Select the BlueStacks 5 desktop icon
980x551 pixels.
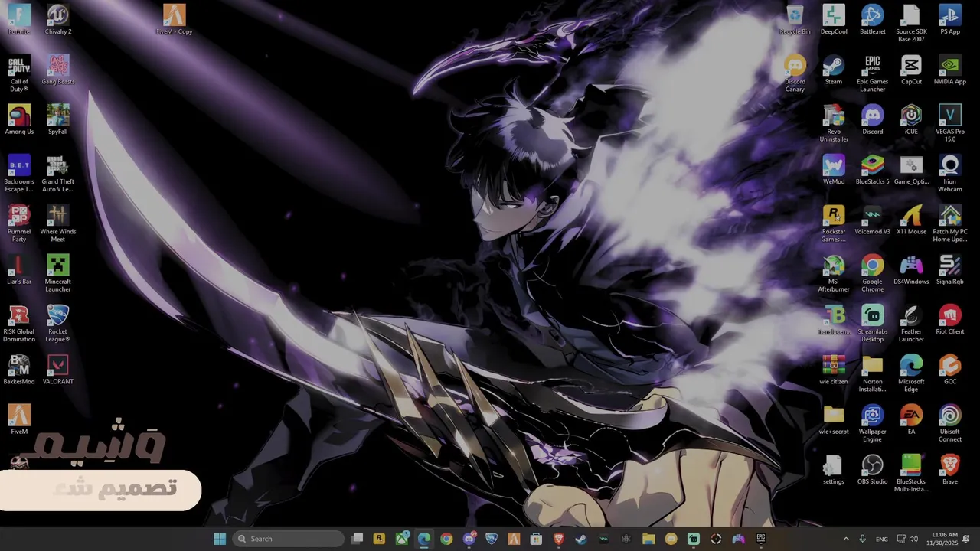(x=873, y=170)
